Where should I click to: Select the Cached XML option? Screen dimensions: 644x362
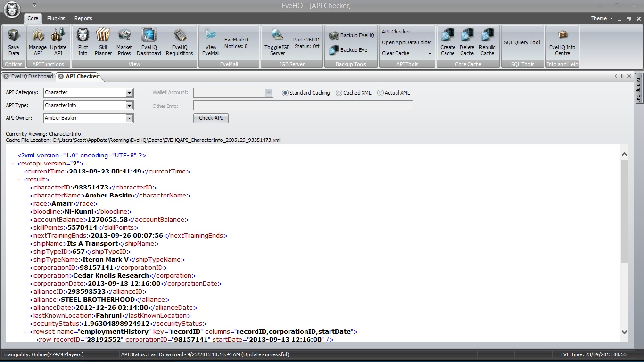(354, 93)
